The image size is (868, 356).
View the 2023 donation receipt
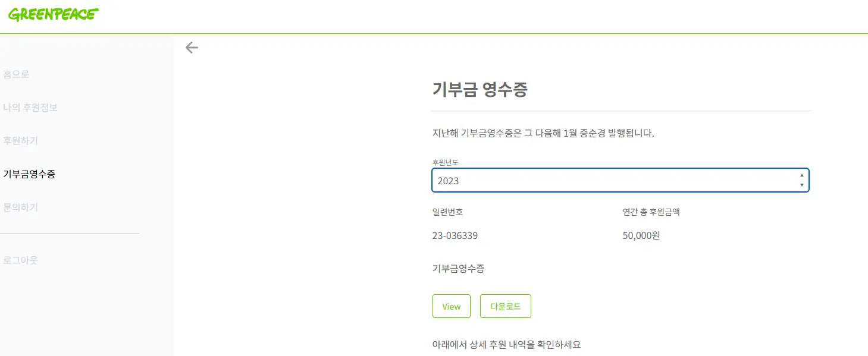(451, 306)
